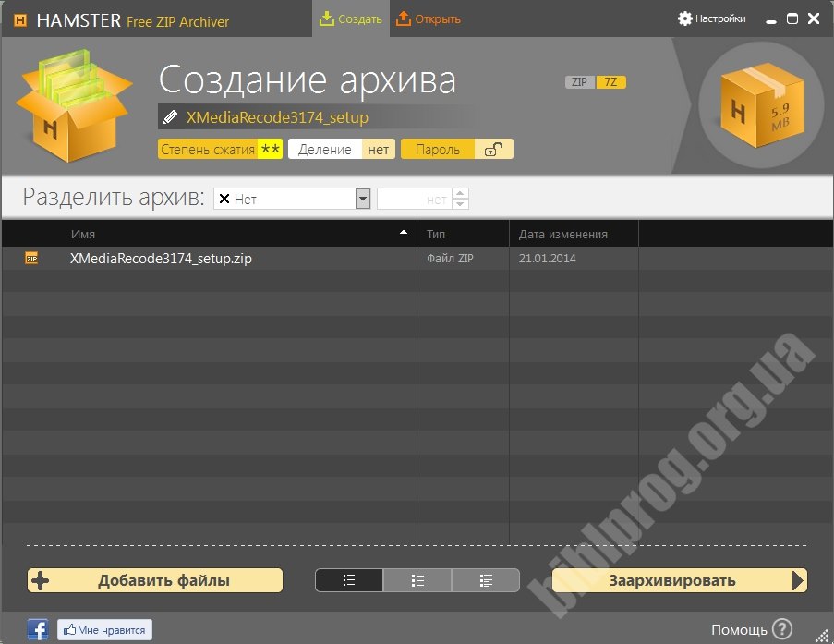Viewport: 834px width, 644px height.
Task: Sort by Дата изменения column header
Action: 562,234
